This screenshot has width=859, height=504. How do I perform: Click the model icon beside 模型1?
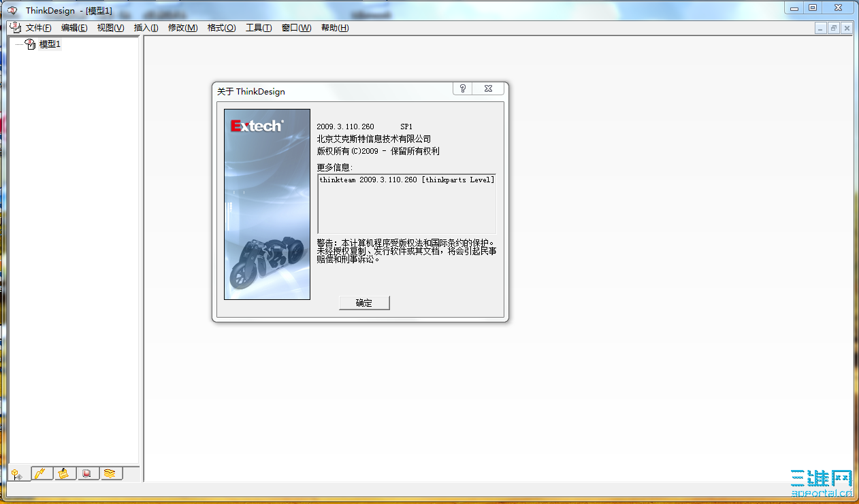click(30, 44)
